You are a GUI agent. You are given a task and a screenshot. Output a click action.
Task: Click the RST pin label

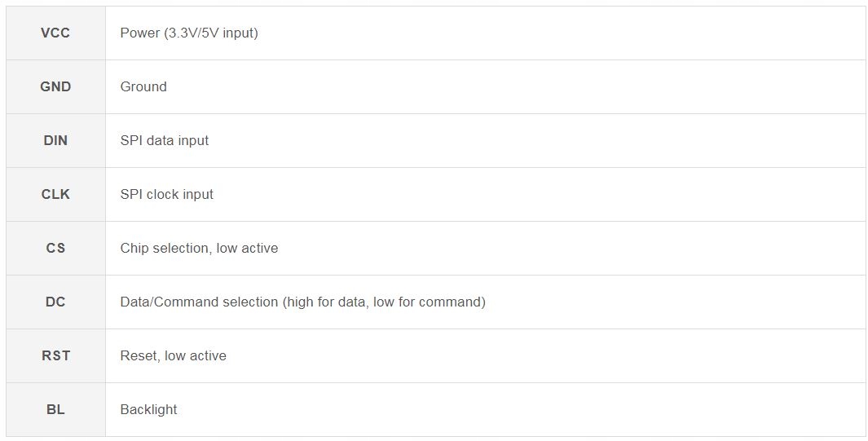(x=55, y=356)
